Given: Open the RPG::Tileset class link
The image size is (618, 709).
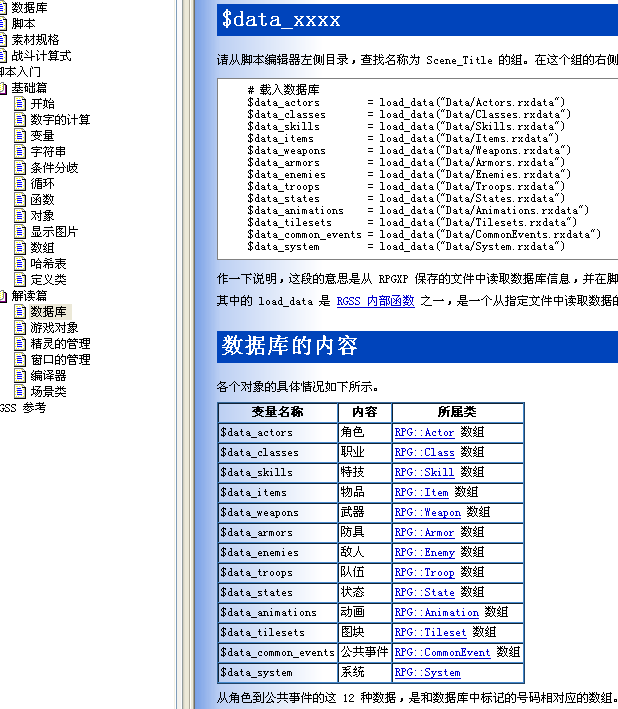Looking at the screenshot, I should tap(430, 632).
